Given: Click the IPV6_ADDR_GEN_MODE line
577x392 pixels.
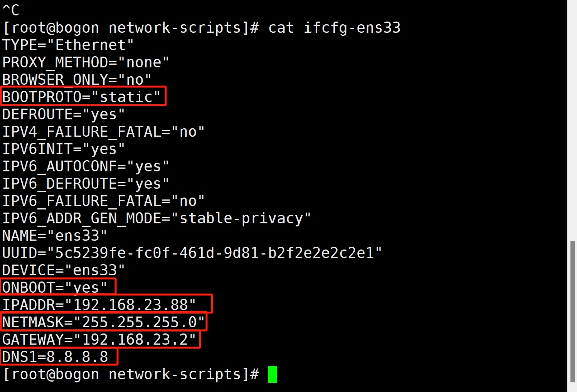Looking at the screenshot, I should pyautogui.click(x=156, y=218).
